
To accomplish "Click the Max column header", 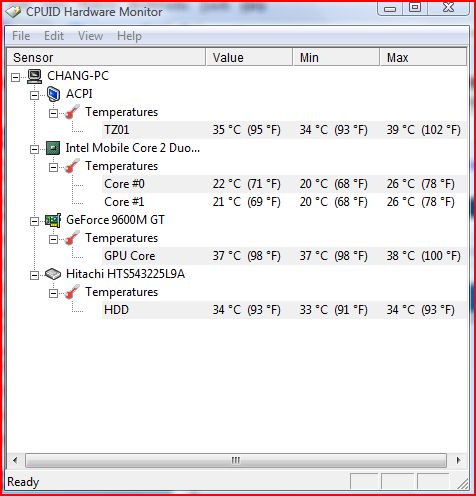I will (423, 57).
